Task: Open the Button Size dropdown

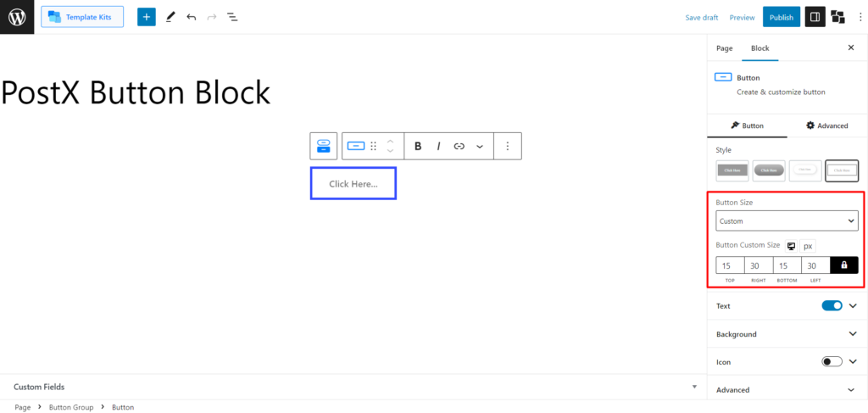Action: (x=787, y=220)
